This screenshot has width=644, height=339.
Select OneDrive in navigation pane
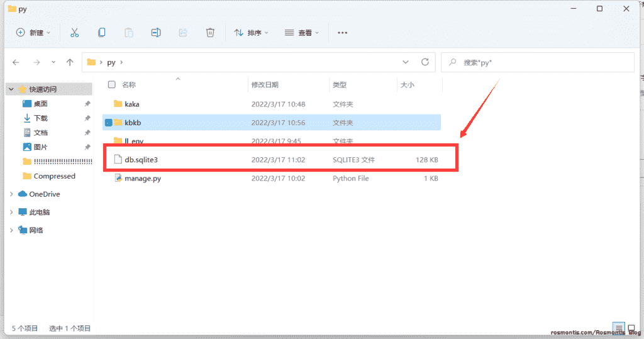pyautogui.click(x=45, y=194)
